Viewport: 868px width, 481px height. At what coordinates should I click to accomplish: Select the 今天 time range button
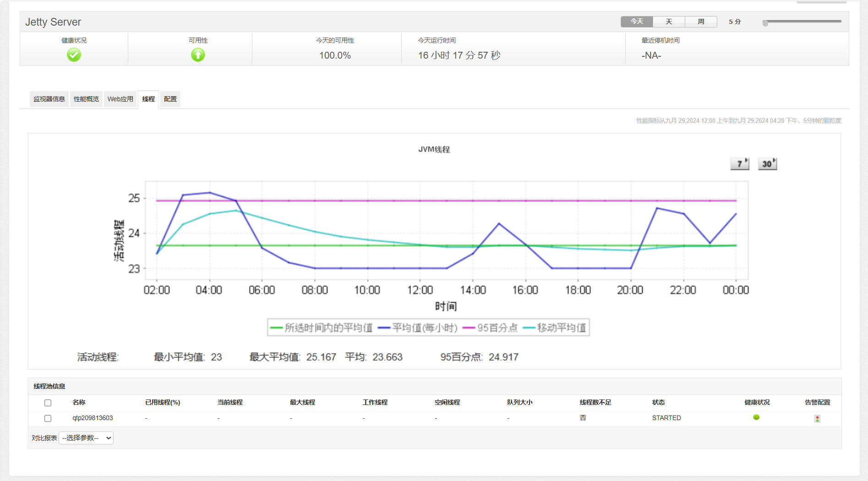[637, 22]
